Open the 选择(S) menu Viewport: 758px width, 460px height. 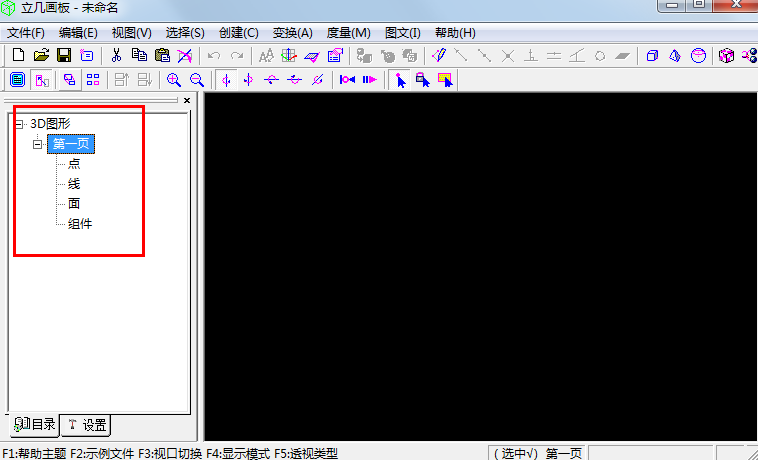(185, 33)
